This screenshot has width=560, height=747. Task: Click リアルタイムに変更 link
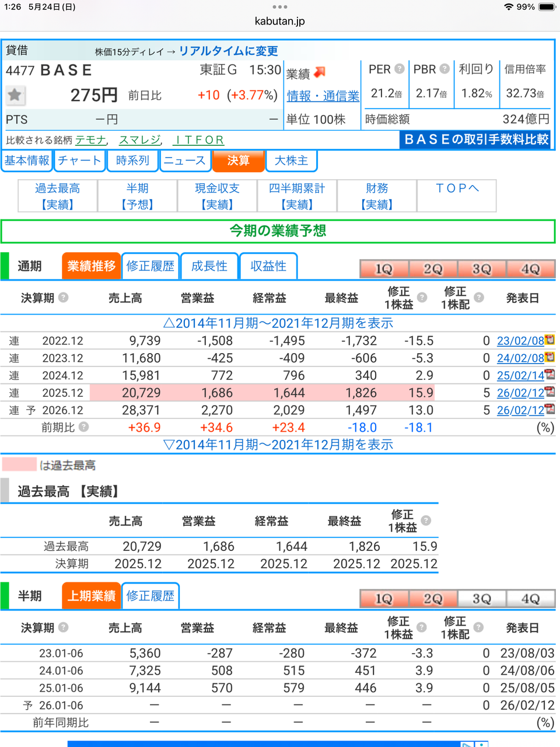228,51
